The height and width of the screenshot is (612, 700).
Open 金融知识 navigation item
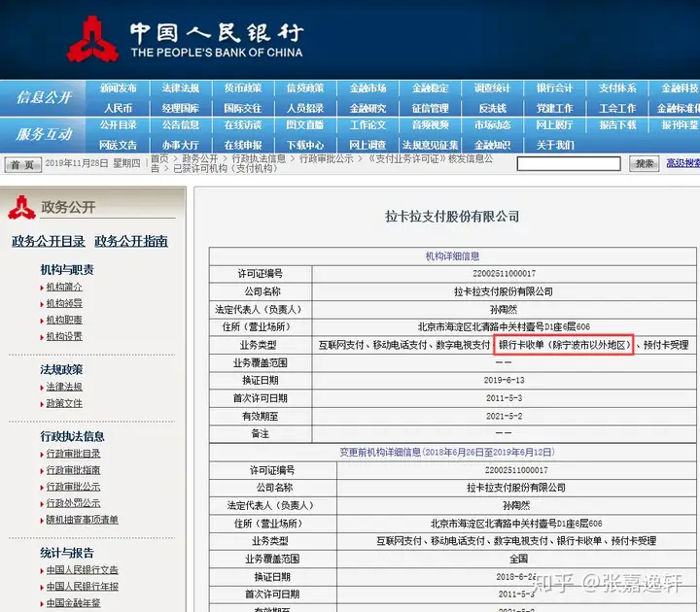(x=492, y=145)
